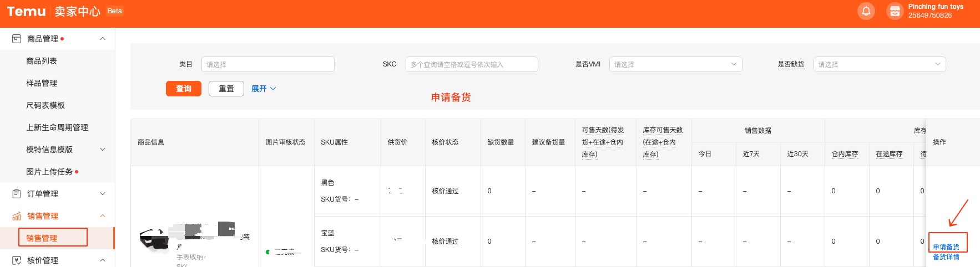
Task: Click the store name Pinching fun toys
Action: [936, 7]
